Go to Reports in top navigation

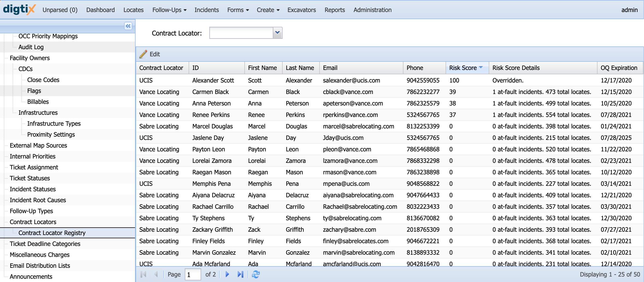(x=335, y=10)
